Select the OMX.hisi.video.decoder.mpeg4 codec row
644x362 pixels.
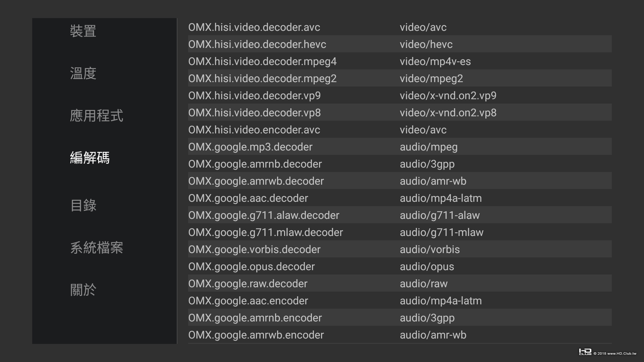[262, 61]
